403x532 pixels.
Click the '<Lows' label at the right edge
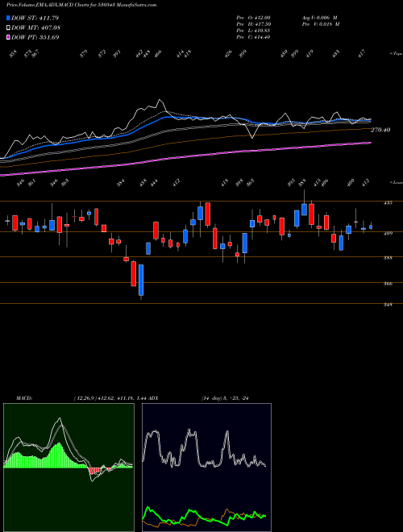pos(396,182)
